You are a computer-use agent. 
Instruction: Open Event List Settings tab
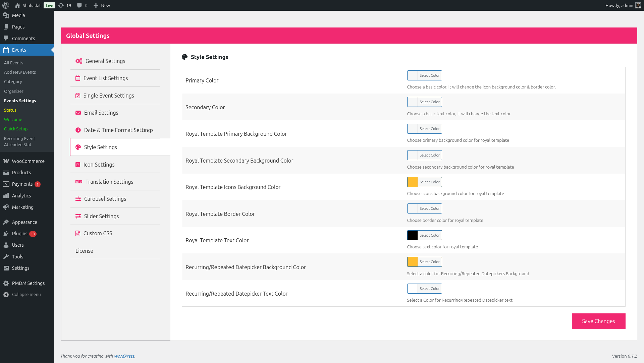(x=115, y=78)
